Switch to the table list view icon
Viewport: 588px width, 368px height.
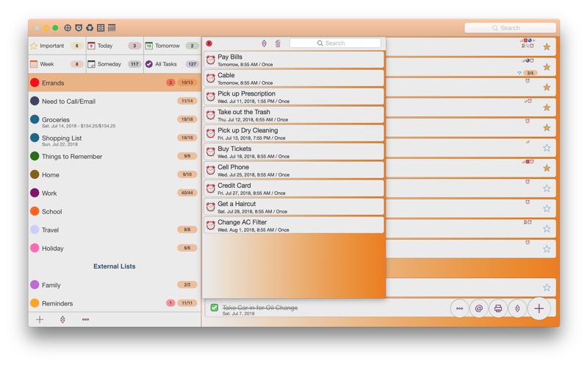coord(101,28)
